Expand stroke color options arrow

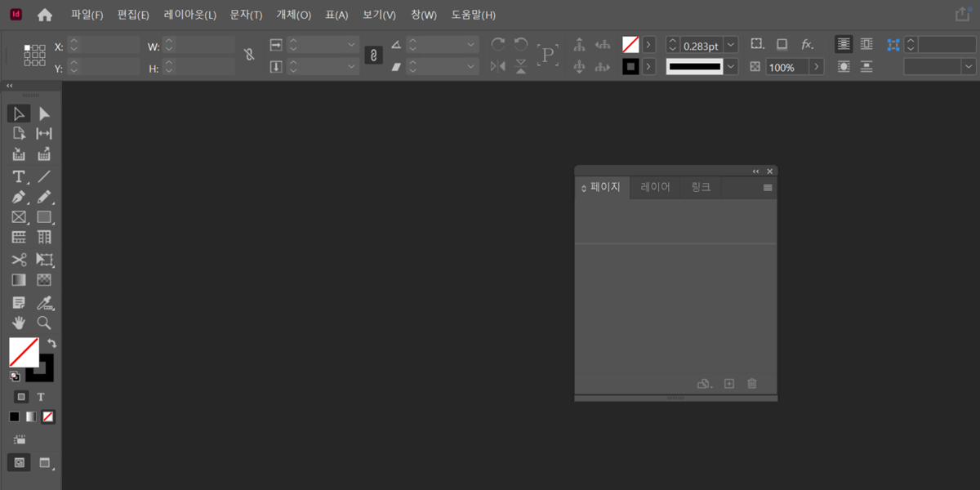click(x=648, y=67)
